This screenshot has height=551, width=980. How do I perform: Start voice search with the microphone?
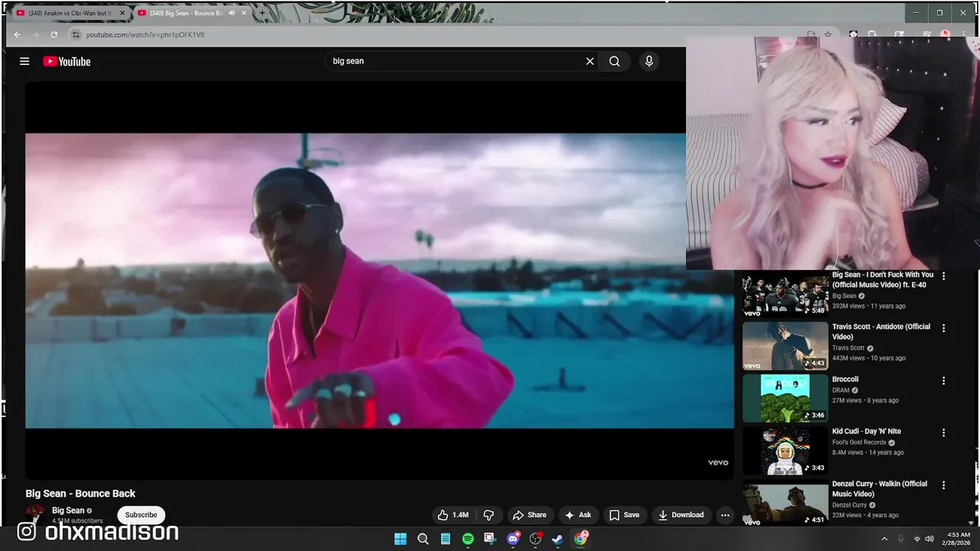(649, 61)
